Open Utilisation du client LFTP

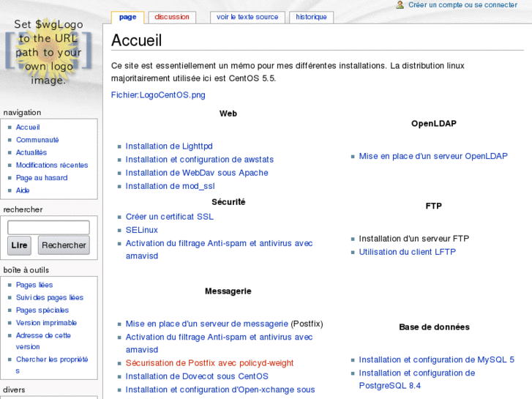click(407, 252)
